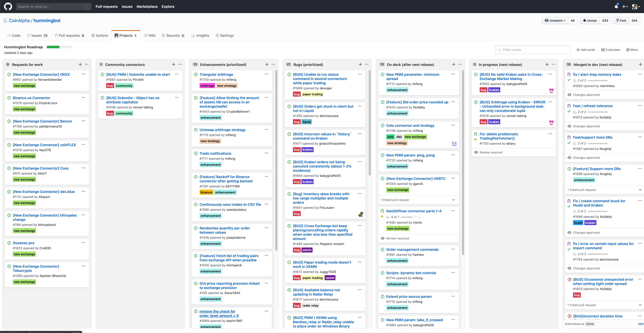Add a card to Community connectors

(x=174, y=65)
